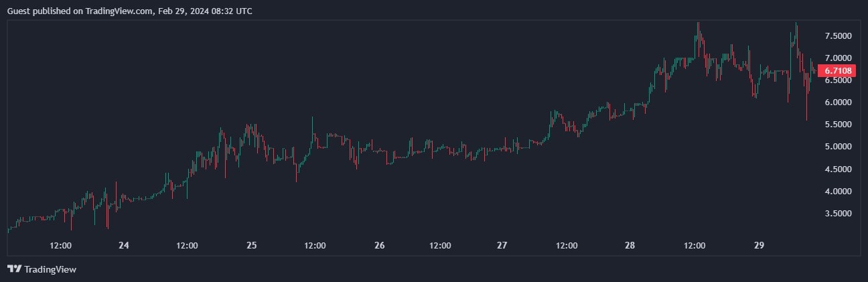This screenshot has width=868, height=282.
Task: Select date 27 on the time axis
Action: click(x=502, y=246)
